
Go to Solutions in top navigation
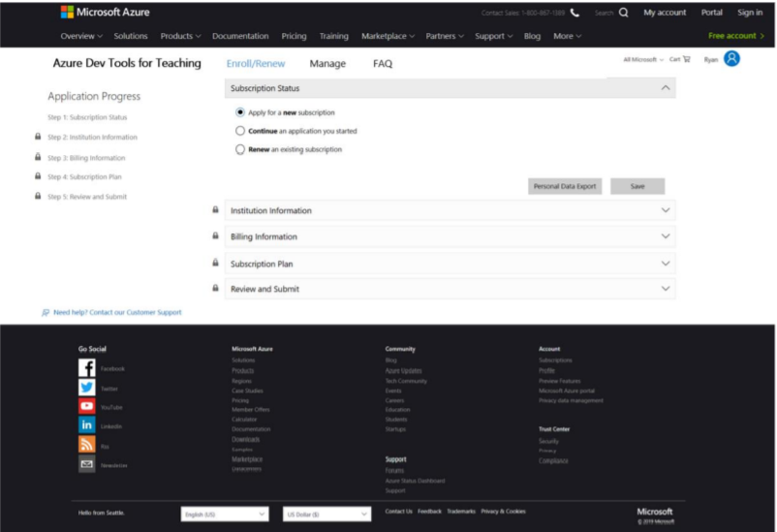pos(131,36)
